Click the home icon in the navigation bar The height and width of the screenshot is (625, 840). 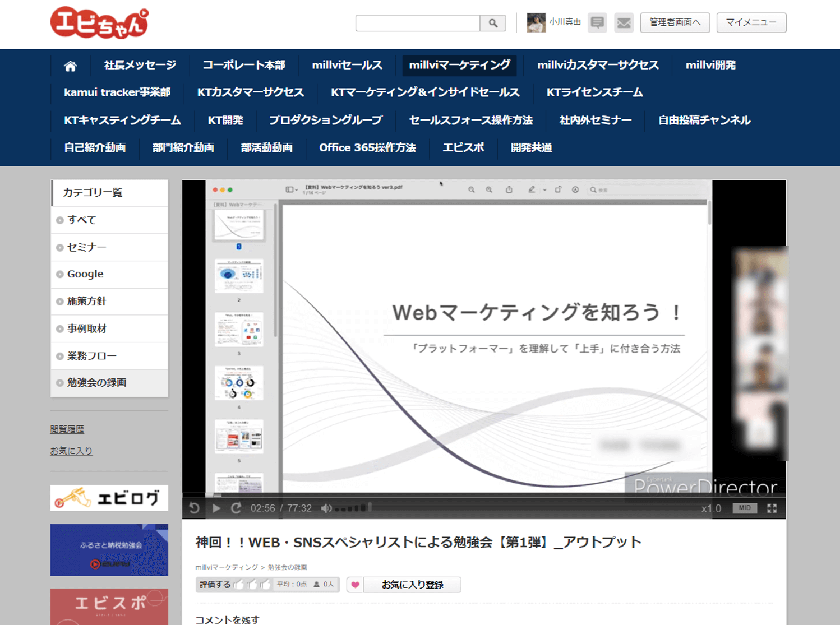[x=70, y=66]
